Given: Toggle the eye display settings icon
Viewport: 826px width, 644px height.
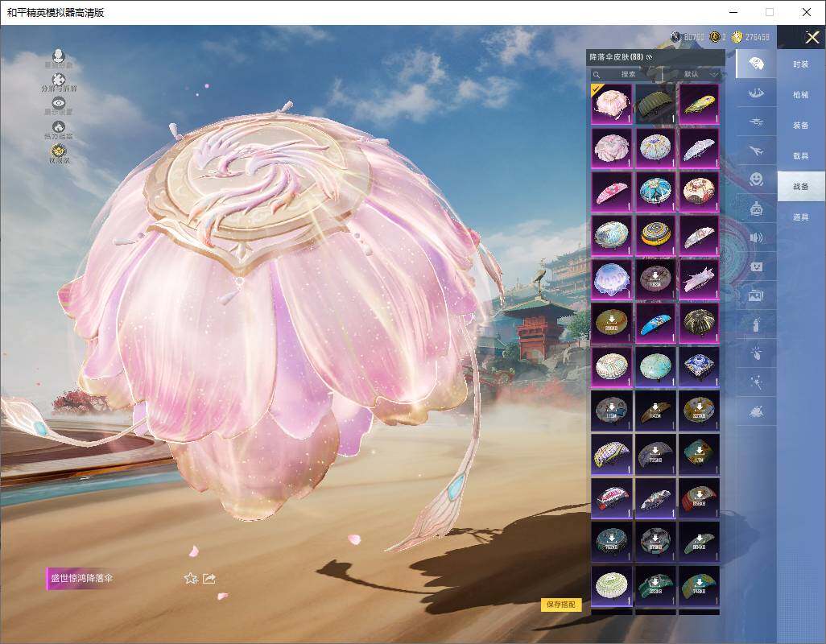Looking at the screenshot, I should pyautogui.click(x=59, y=103).
